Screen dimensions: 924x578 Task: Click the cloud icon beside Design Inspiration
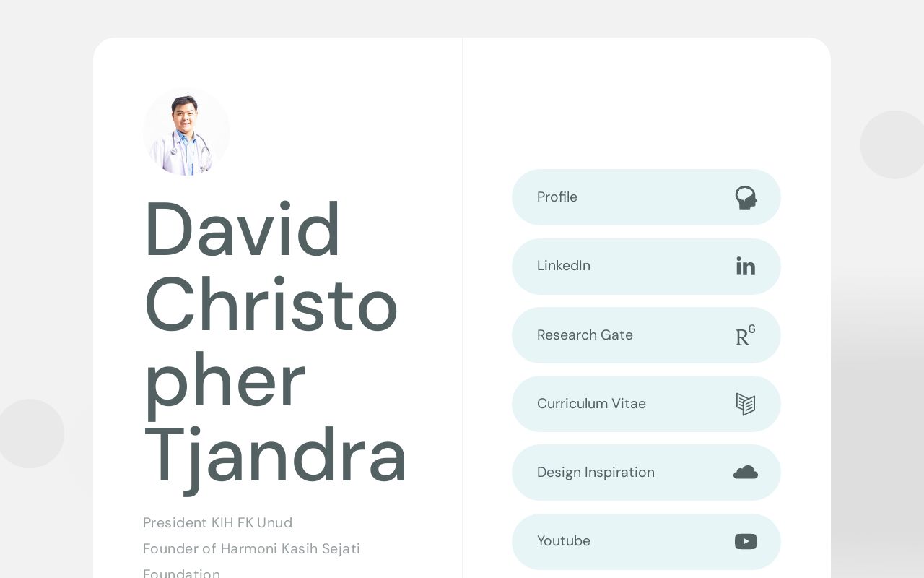point(746,472)
